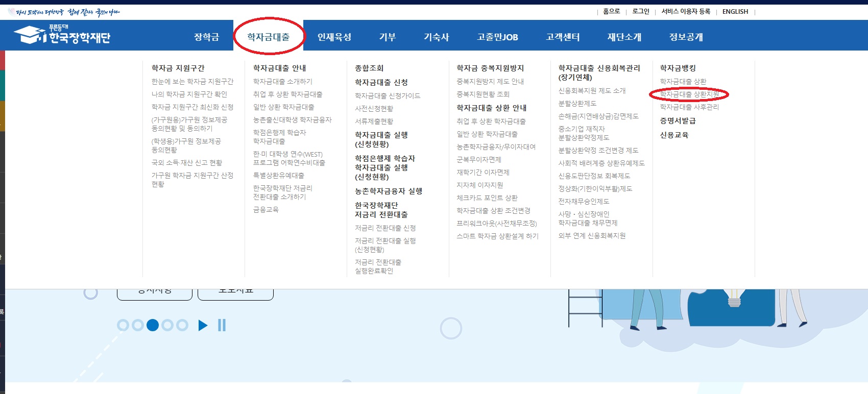
Task: Open 학자금뱅킹 section heading
Action: coord(678,68)
